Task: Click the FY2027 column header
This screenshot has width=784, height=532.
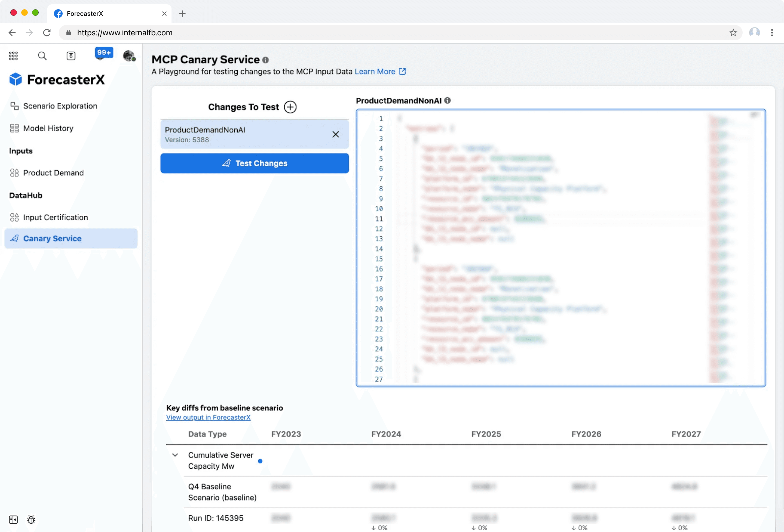Action: point(686,434)
